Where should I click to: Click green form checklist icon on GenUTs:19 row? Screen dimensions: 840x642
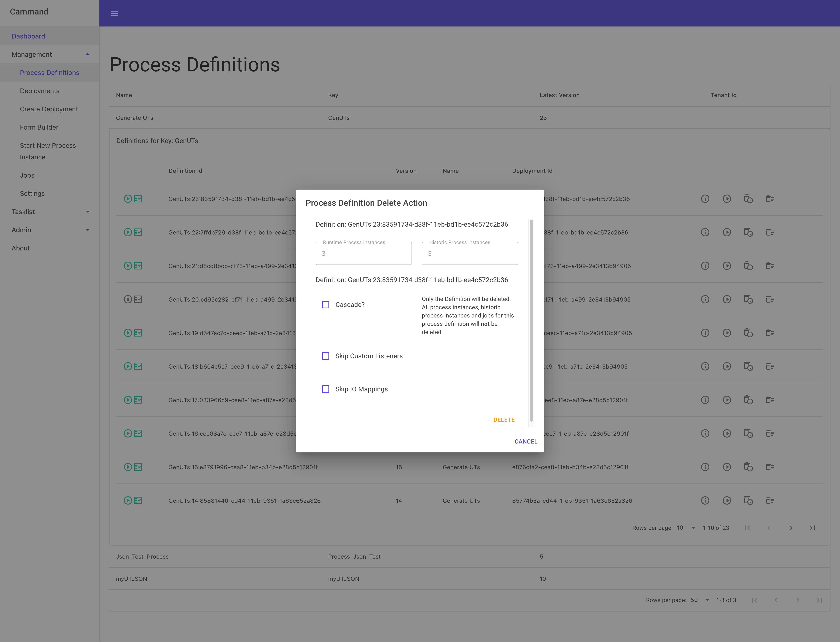[x=138, y=333]
